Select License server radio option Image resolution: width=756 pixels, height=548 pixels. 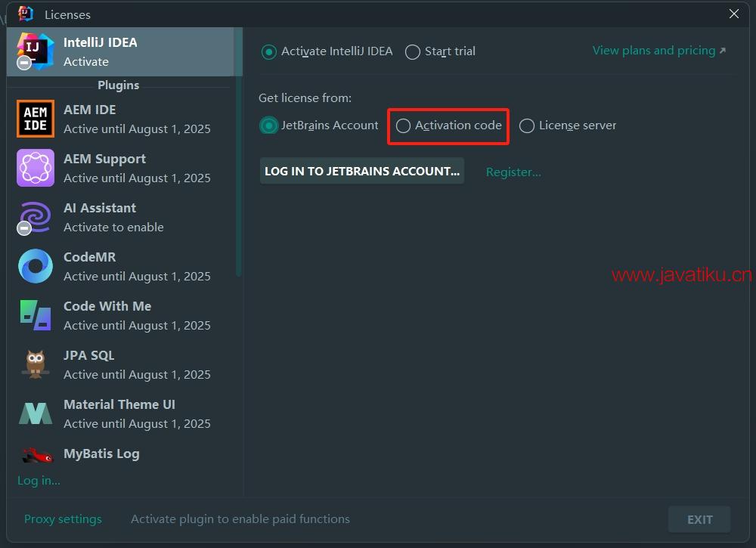coord(568,125)
